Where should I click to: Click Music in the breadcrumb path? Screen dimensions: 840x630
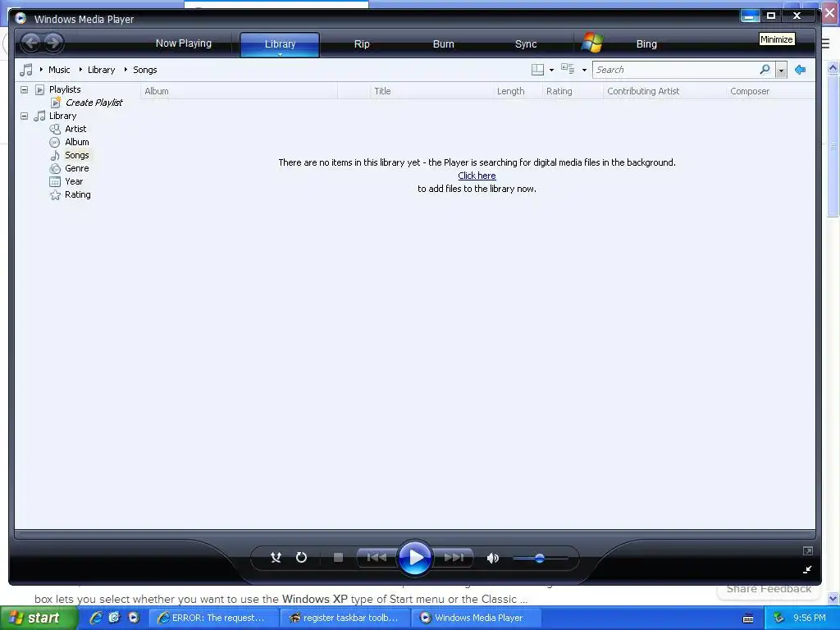click(59, 70)
